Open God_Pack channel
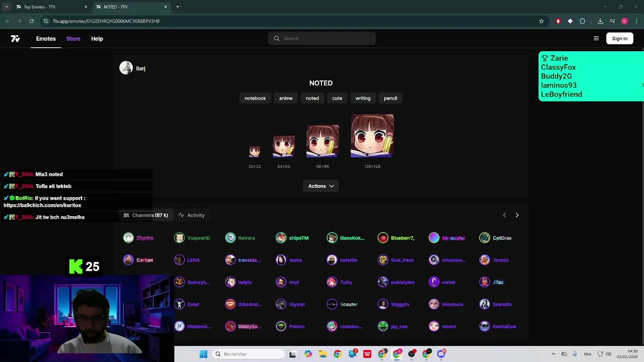 click(396, 260)
